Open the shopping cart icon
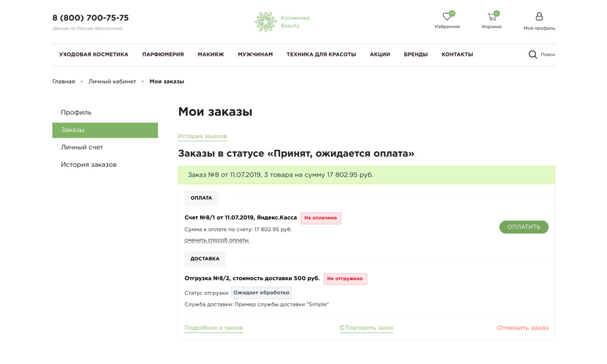 pos(492,17)
